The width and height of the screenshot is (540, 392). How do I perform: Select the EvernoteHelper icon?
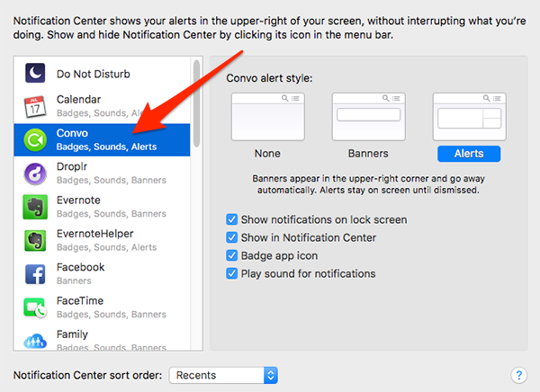[x=35, y=240]
